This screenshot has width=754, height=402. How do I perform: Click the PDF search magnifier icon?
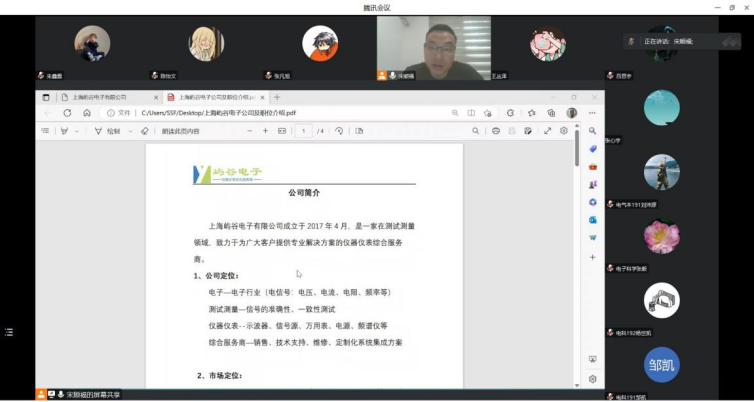(x=476, y=131)
